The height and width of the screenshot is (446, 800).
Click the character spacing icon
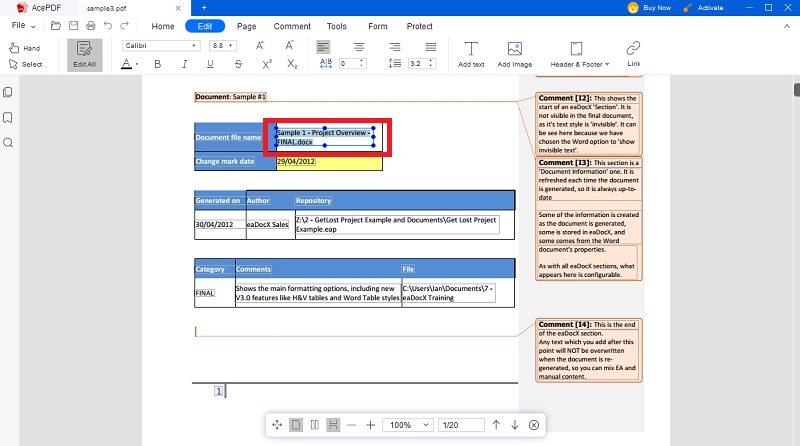326,63
